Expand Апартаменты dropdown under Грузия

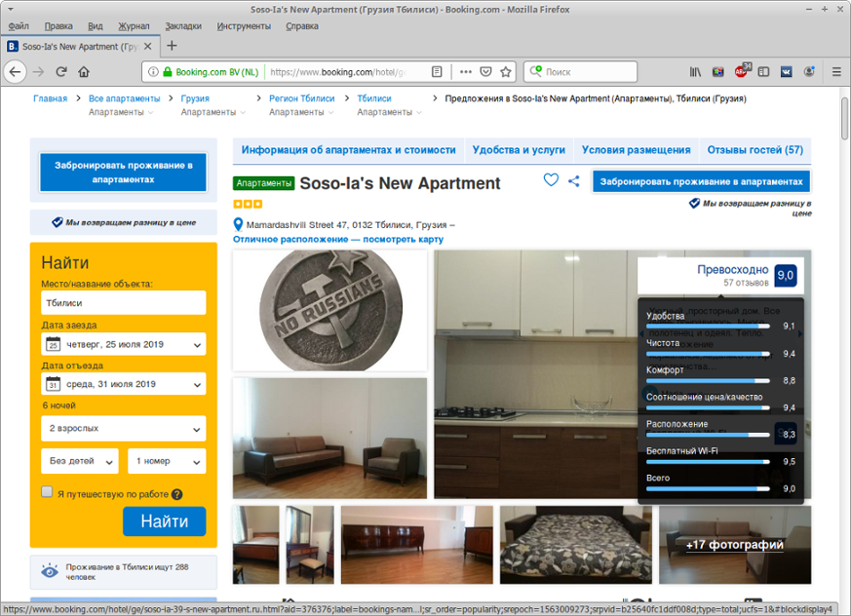click(x=213, y=112)
